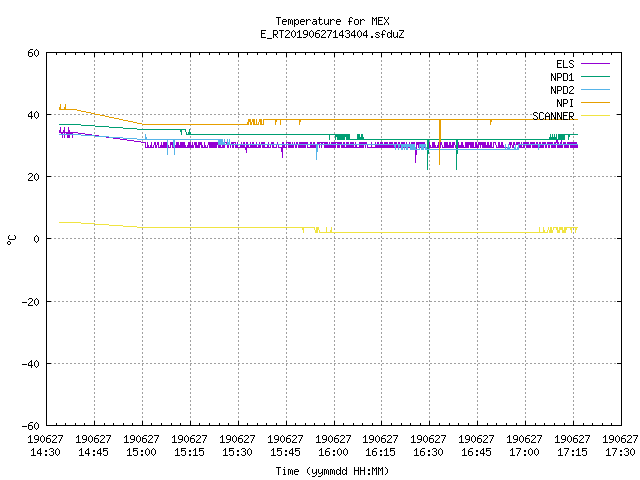The width and height of the screenshot is (640, 480).
Task: Click the orange NPI legend line sample
Action: tap(595, 103)
